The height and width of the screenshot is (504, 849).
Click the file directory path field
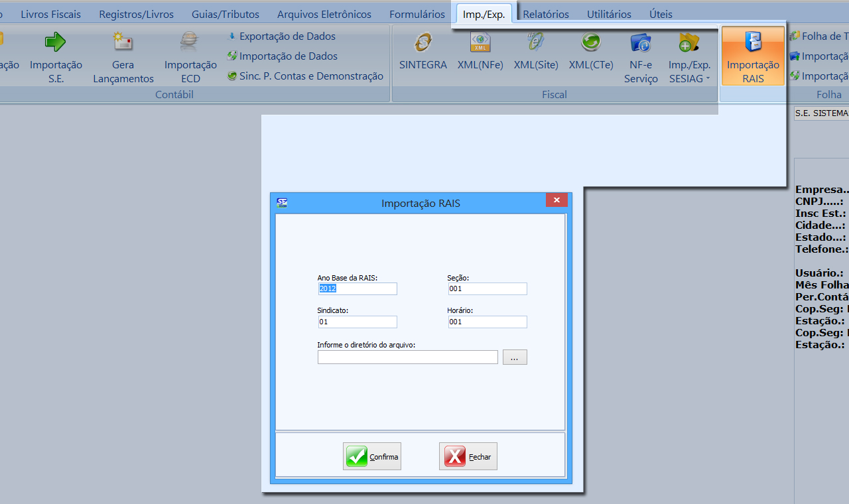407,357
